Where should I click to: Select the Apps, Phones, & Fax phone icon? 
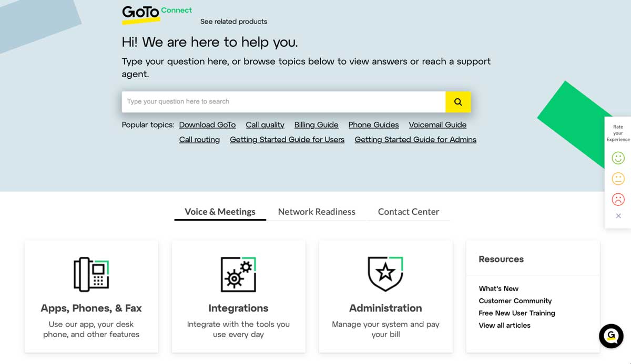click(91, 273)
